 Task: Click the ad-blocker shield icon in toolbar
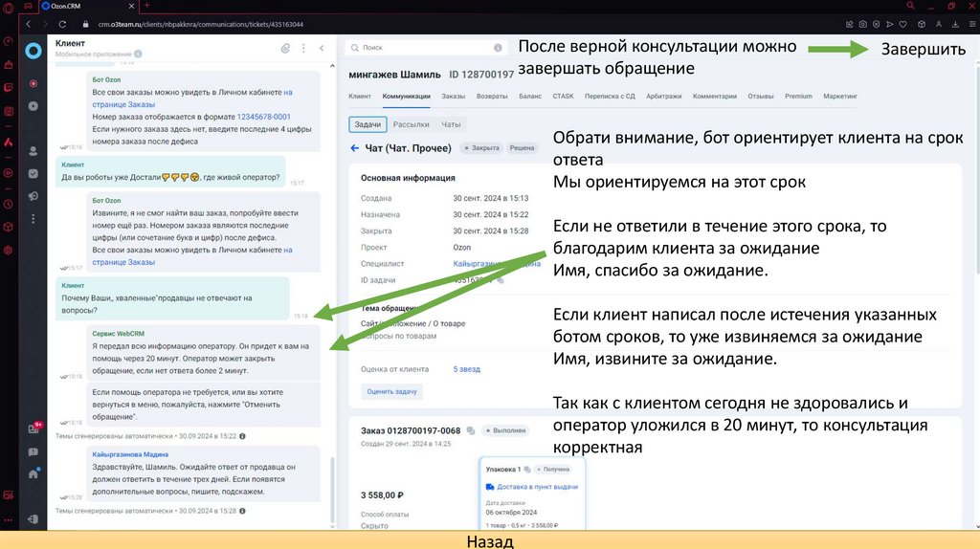[877, 24]
